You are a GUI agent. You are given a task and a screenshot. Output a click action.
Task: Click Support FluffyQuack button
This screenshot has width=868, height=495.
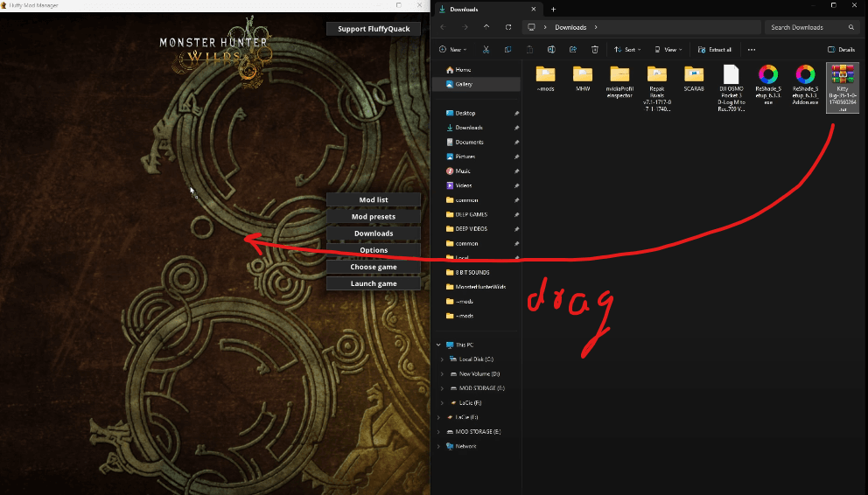(374, 29)
